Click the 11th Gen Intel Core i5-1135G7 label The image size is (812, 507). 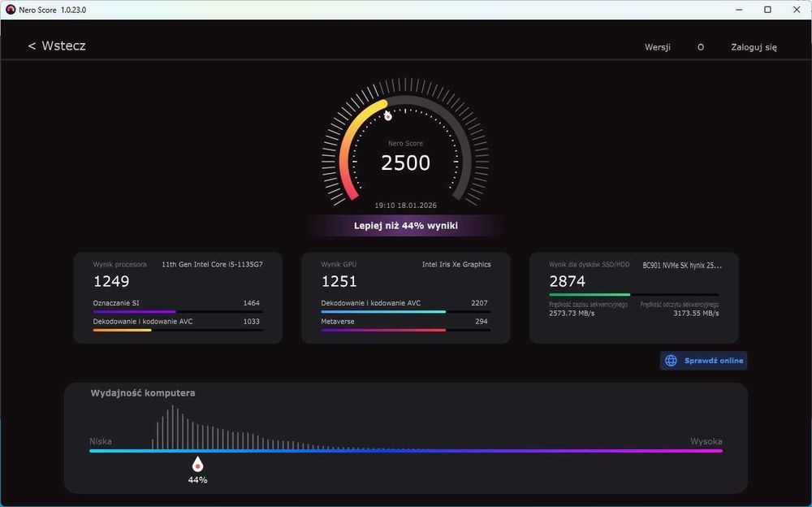coord(212,264)
